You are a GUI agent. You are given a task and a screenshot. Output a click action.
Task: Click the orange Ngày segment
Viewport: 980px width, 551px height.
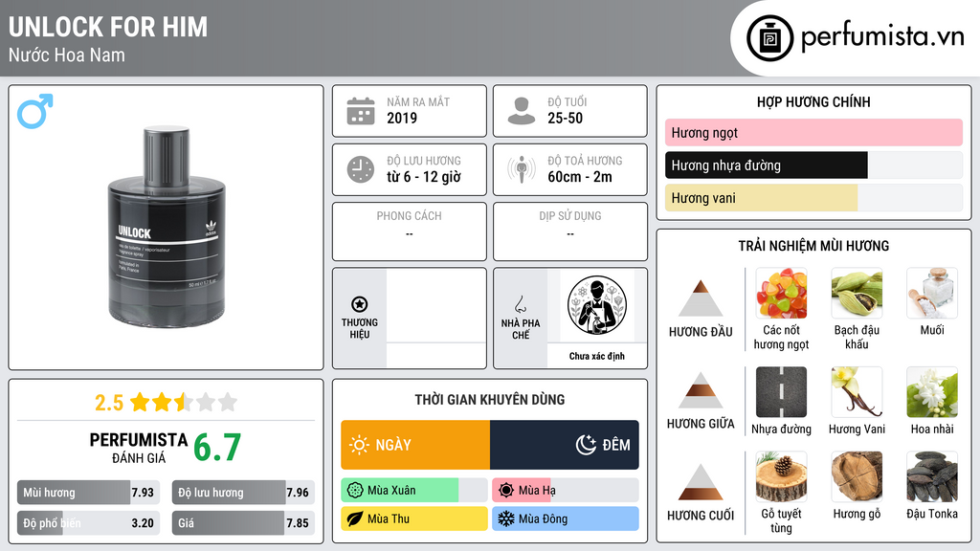click(x=415, y=445)
